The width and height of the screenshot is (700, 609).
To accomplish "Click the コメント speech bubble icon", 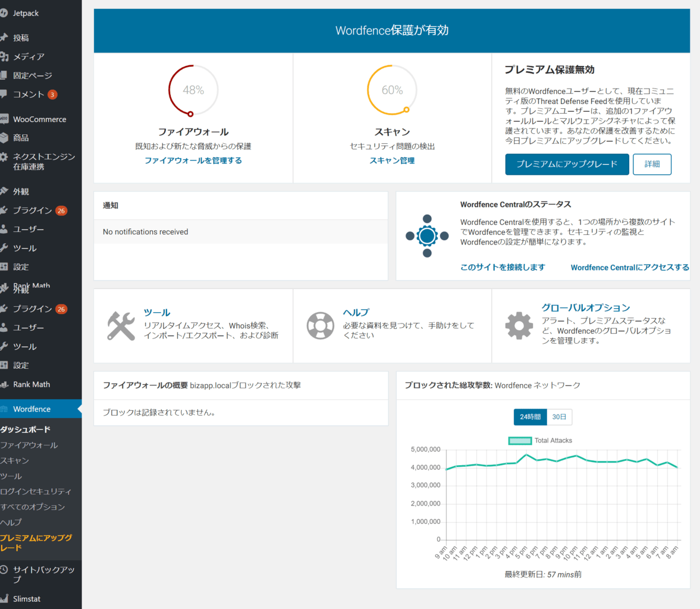I will (x=4, y=94).
